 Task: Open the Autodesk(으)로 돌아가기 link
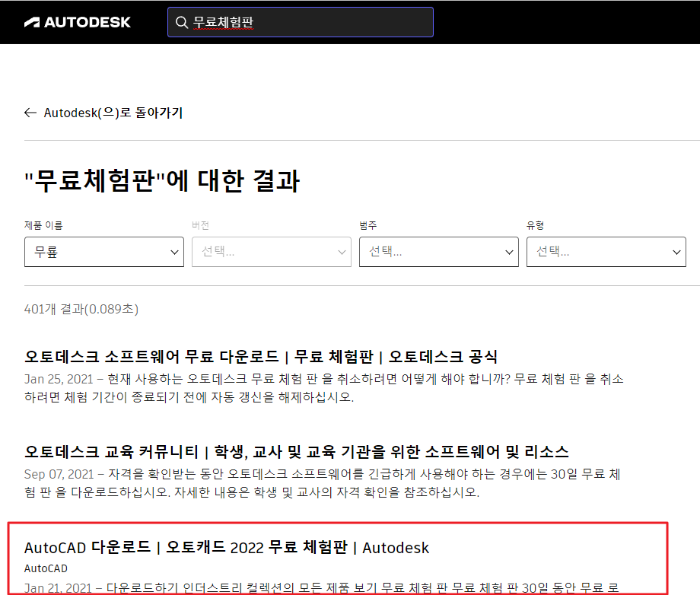pos(113,113)
